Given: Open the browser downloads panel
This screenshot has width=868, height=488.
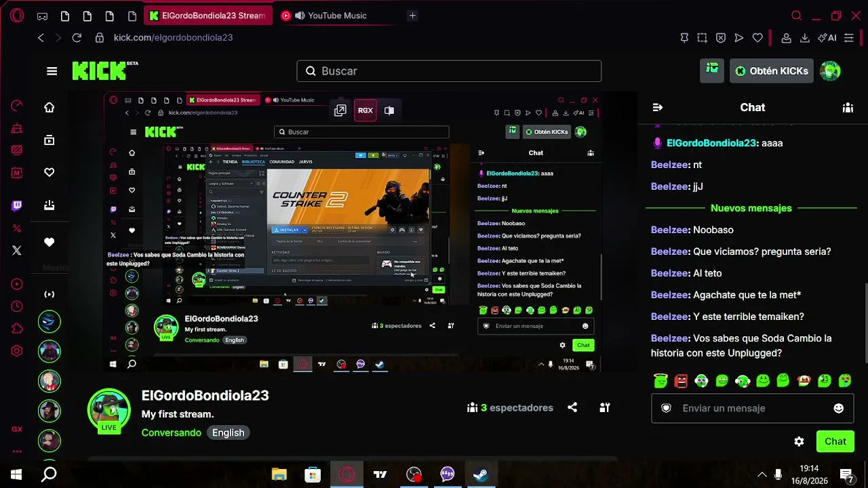Looking at the screenshot, I should pos(805,38).
